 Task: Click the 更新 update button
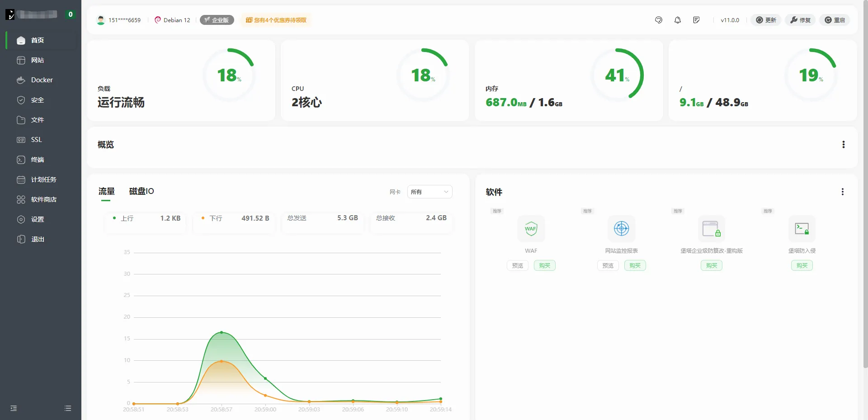click(x=766, y=20)
